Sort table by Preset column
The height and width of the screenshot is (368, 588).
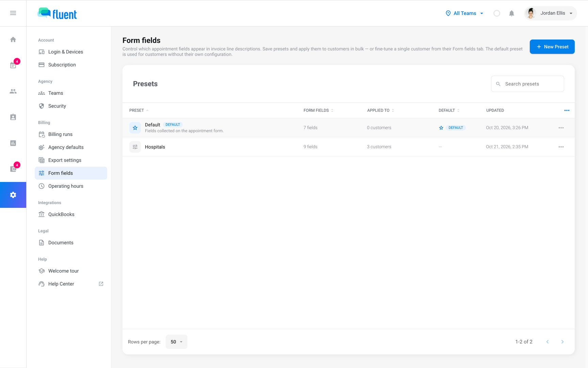coord(139,110)
